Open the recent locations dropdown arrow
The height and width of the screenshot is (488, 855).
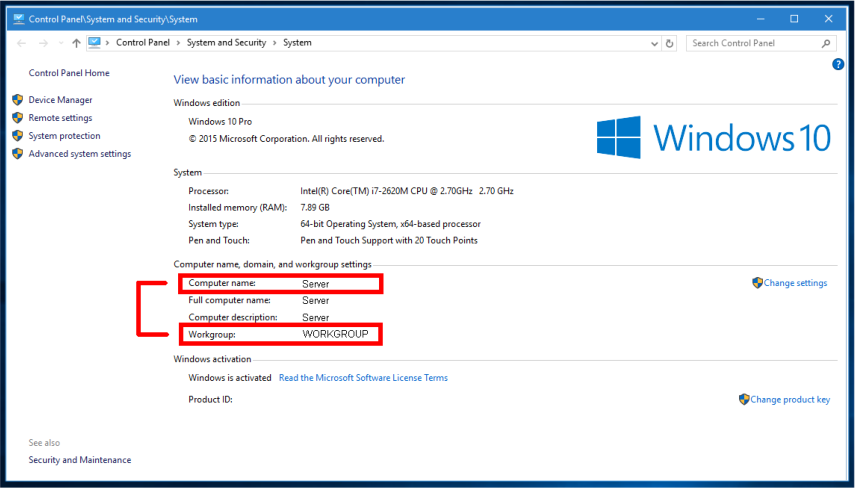coord(61,43)
